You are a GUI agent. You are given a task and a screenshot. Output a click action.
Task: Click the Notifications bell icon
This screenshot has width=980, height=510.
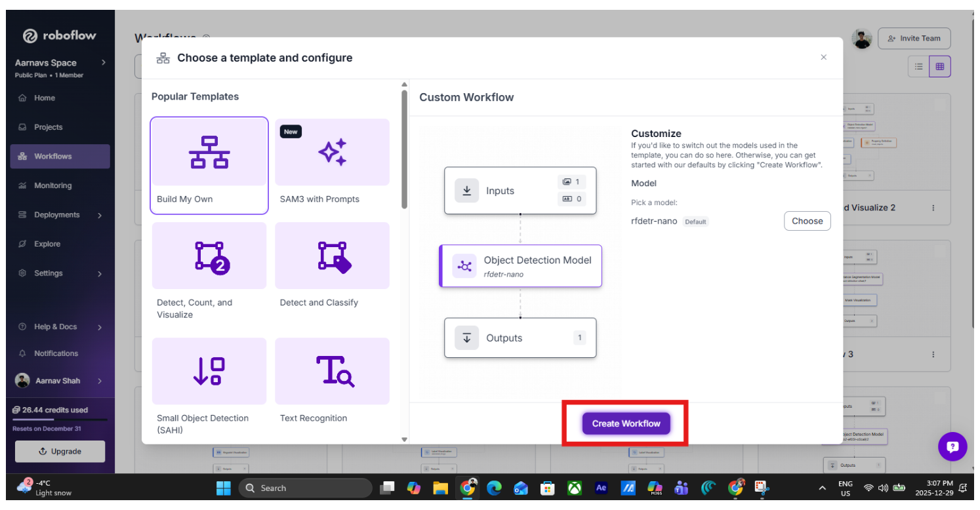22,353
